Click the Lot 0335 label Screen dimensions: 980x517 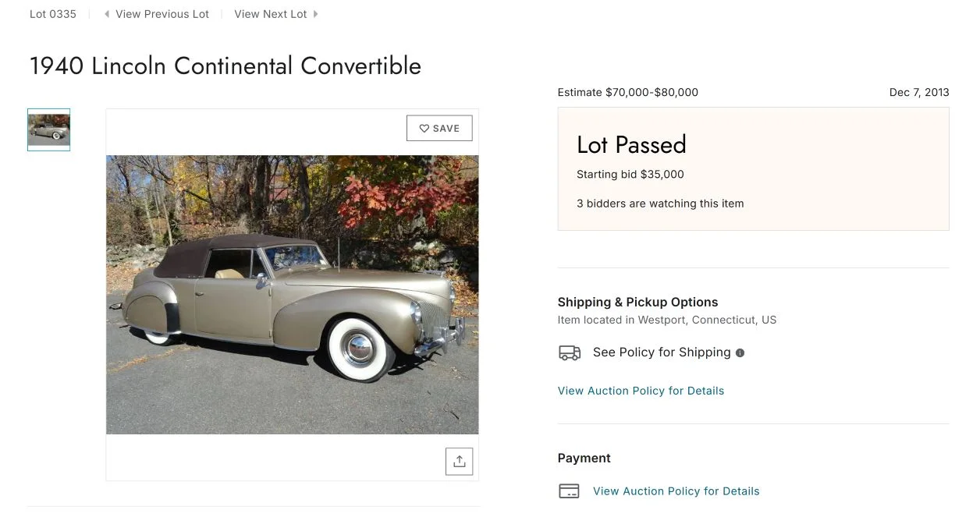(53, 14)
